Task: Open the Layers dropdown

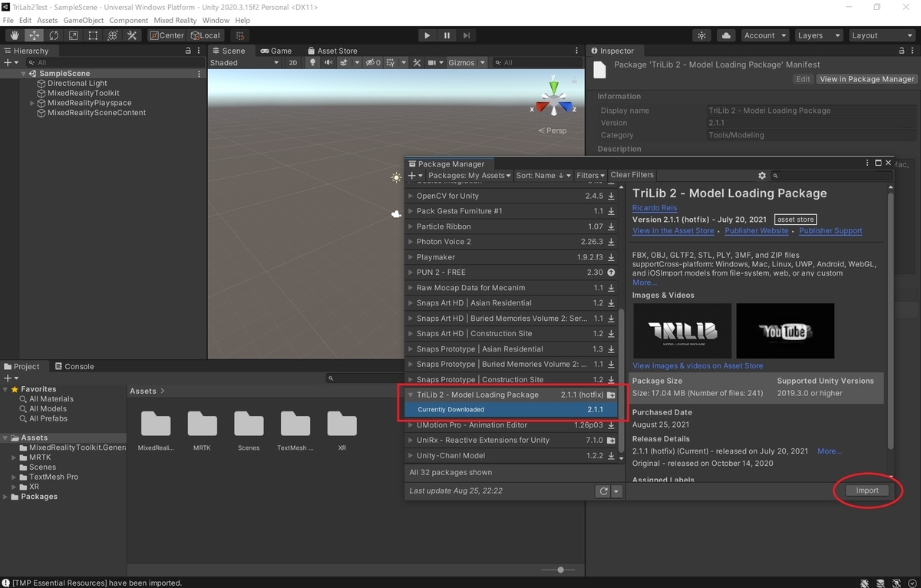Action: tap(818, 35)
